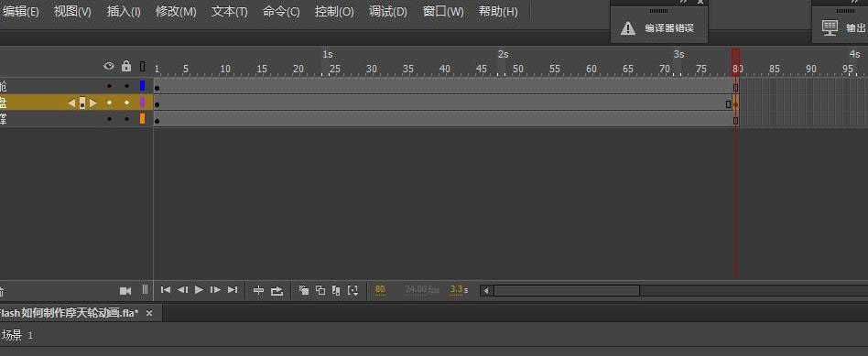Click the timeline horizontal scrollbar thumb

coord(566,291)
